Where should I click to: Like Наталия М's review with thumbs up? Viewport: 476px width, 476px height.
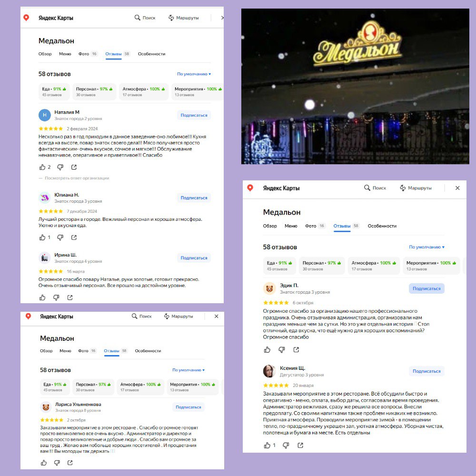click(x=42, y=167)
